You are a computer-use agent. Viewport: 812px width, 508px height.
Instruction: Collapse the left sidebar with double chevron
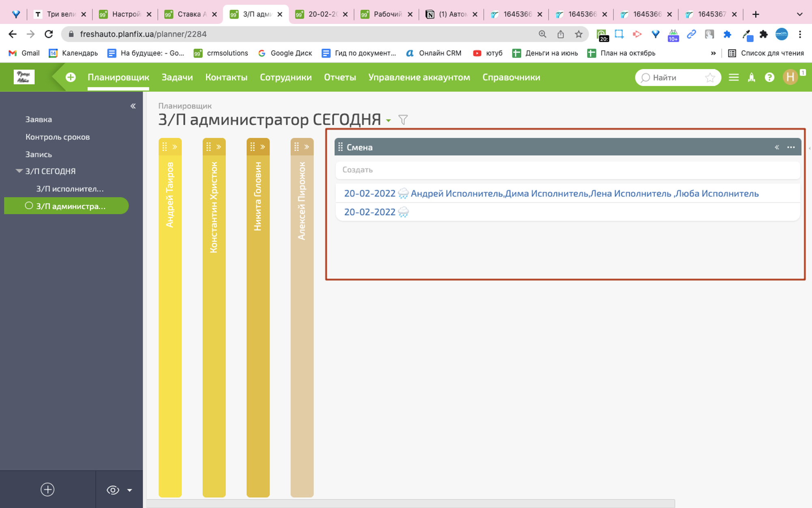[x=133, y=106]
